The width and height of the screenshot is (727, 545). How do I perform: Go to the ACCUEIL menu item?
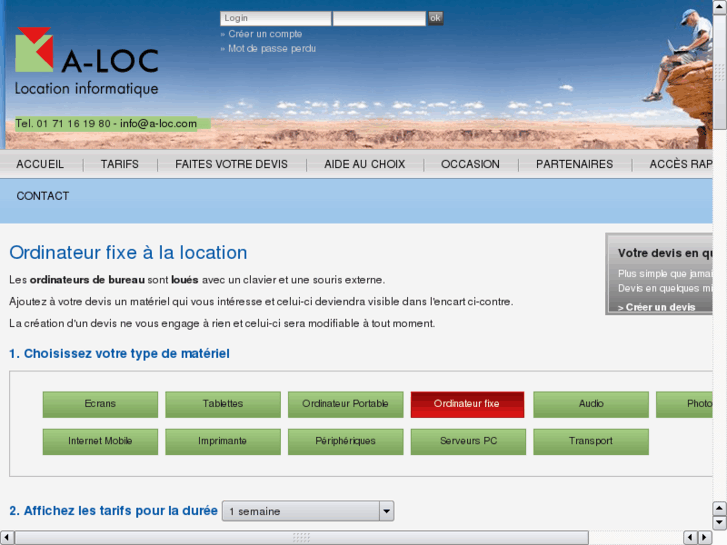pyautogui.click(x=40, y=164)
